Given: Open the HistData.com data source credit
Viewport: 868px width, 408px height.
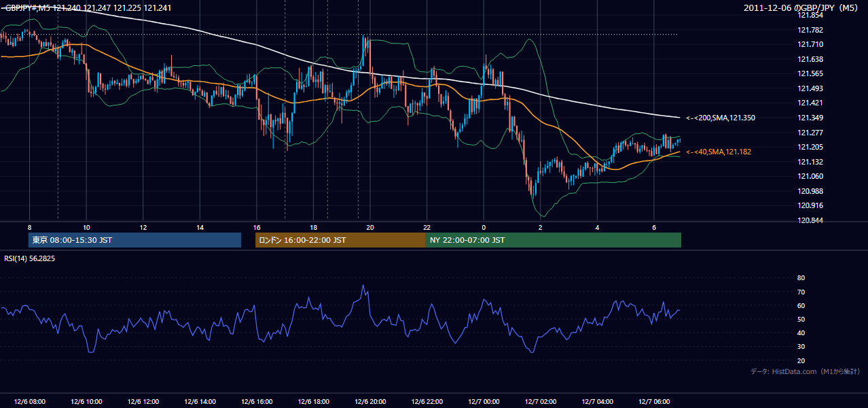Looking at the screenshot, I should [805, 371].
